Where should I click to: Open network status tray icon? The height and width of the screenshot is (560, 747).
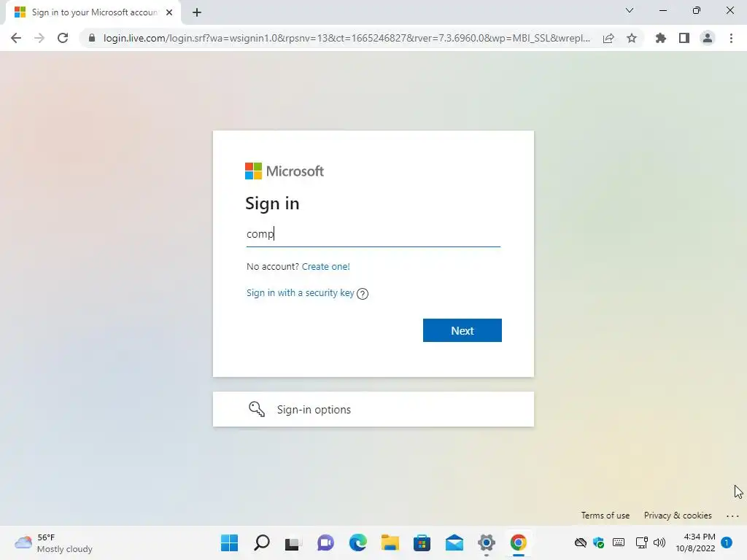pos(642,542)
